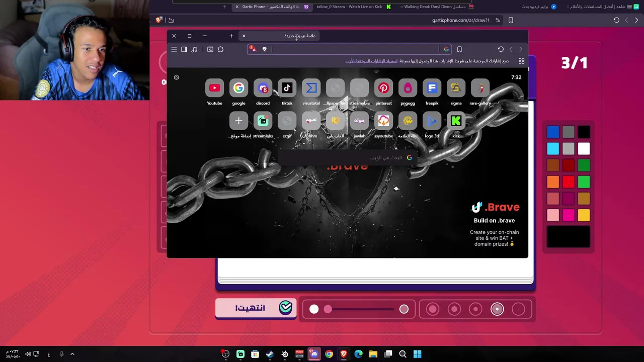Select the smallest Gartic brush size
The image size is (644, 362).
click(518, 309)
